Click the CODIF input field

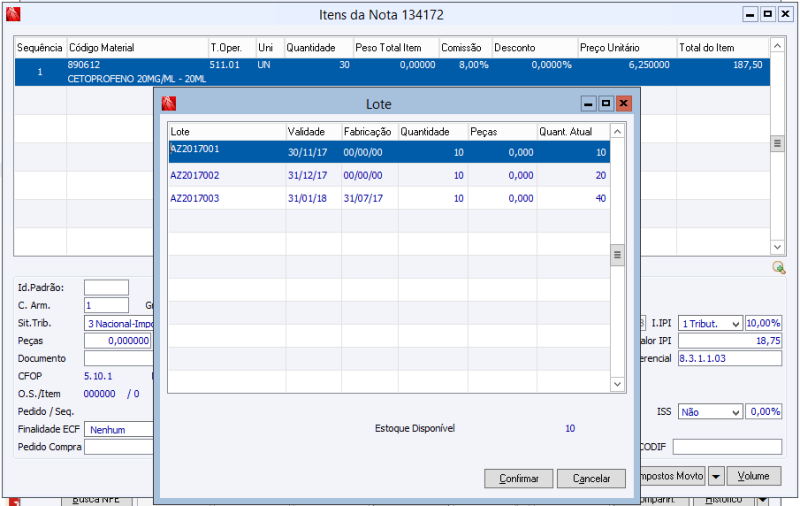pyautogui.click(x=727, y=447)
